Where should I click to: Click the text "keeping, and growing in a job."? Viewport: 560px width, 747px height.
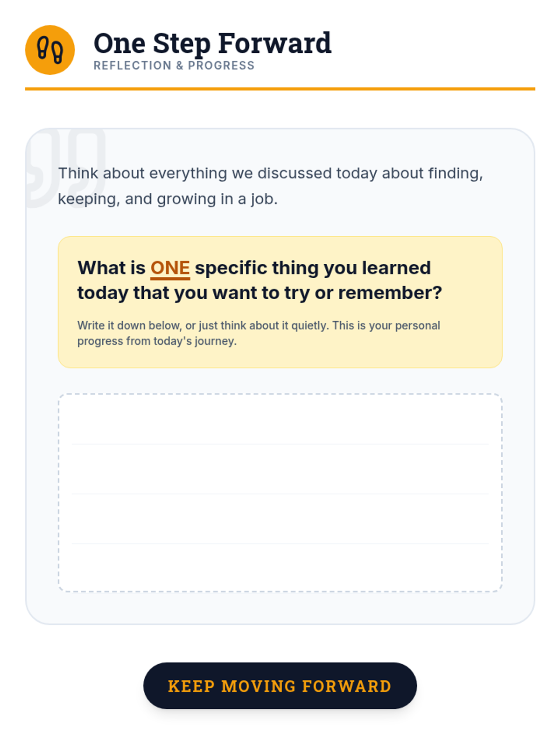[168, 199]
